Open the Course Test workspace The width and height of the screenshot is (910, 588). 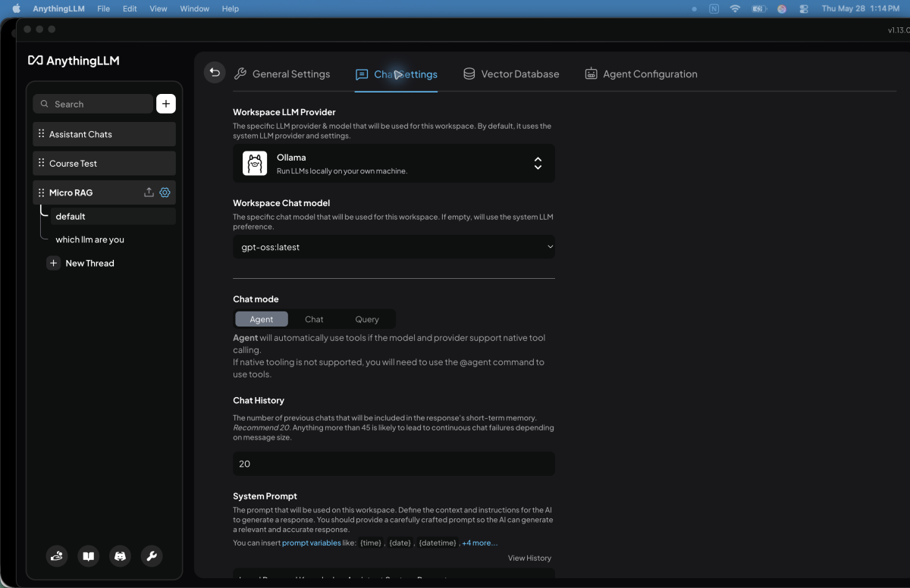click(x=105, y=163)
